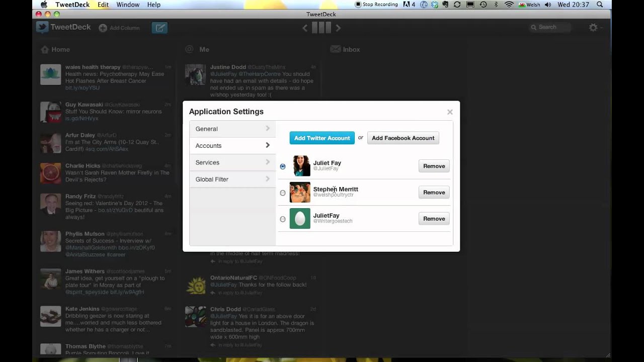Click the column overview bars icon
Image resolution: width=644 pixels, height=362 pixels.
click(x=321, y=28)
